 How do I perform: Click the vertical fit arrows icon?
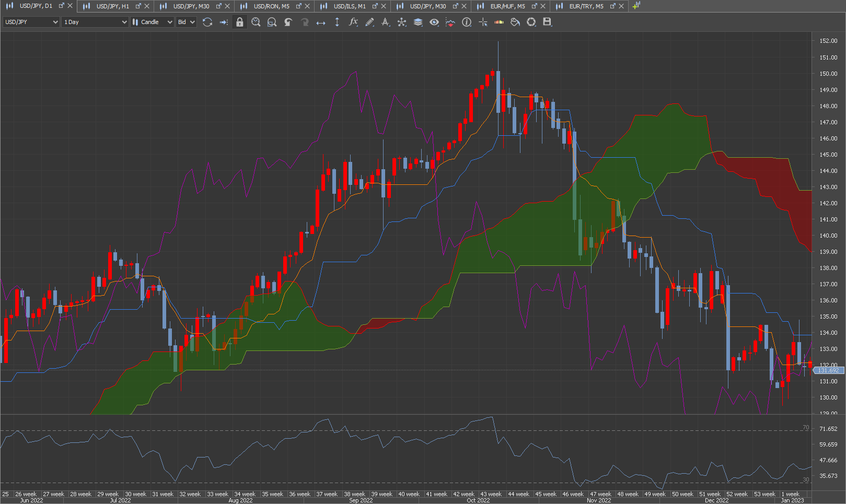(x=337, y=22)
